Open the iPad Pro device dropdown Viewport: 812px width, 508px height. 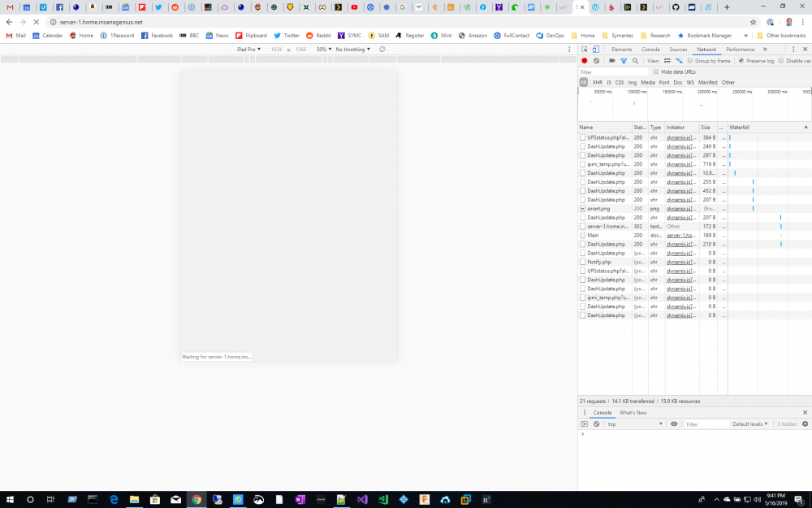pyautogui.click(x=248, y=50)
